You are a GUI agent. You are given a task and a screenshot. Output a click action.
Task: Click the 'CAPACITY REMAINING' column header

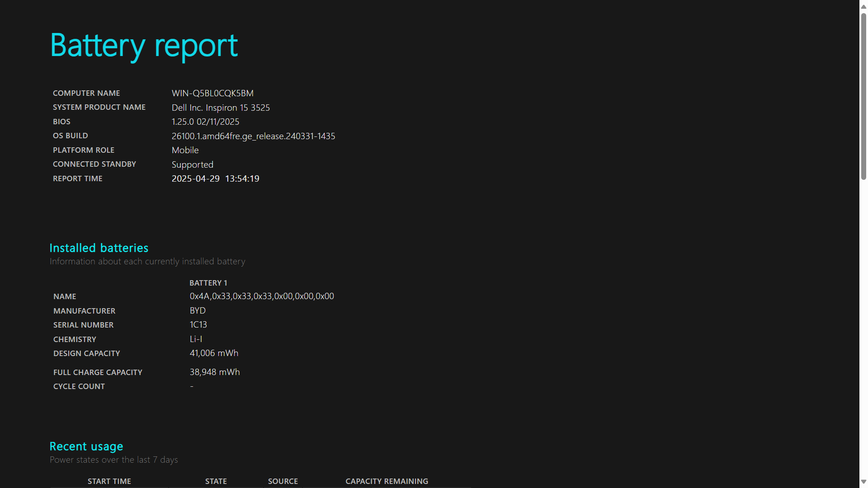[x=387, y=481]
